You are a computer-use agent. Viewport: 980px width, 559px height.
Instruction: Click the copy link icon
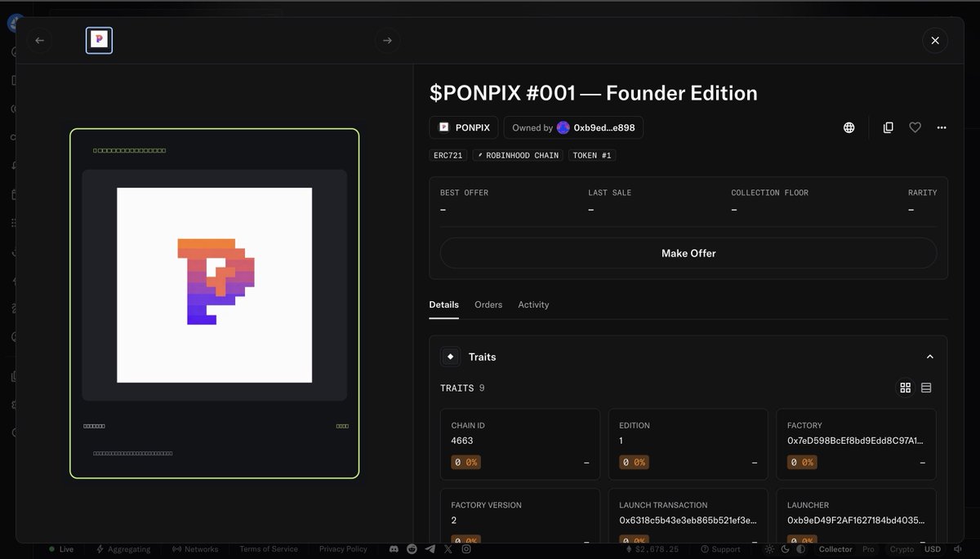(889, 127)
